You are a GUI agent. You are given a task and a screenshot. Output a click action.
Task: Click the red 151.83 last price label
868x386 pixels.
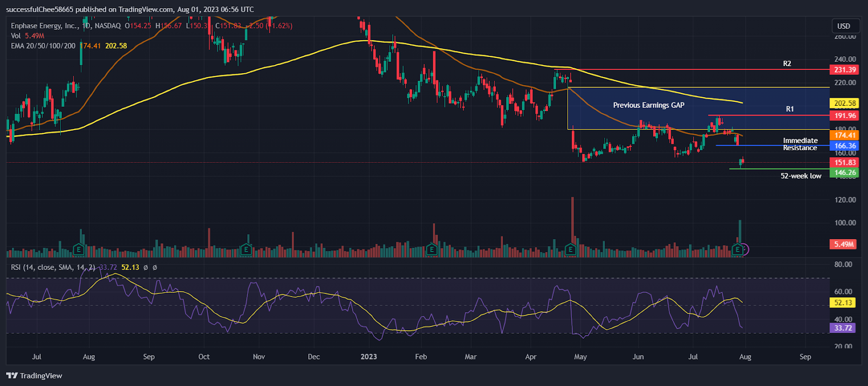pyautogui.click(x=845, y=163)
